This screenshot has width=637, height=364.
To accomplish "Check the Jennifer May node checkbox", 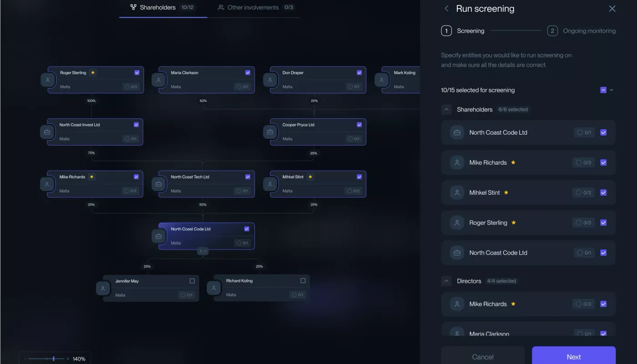I will click(192, 281).
